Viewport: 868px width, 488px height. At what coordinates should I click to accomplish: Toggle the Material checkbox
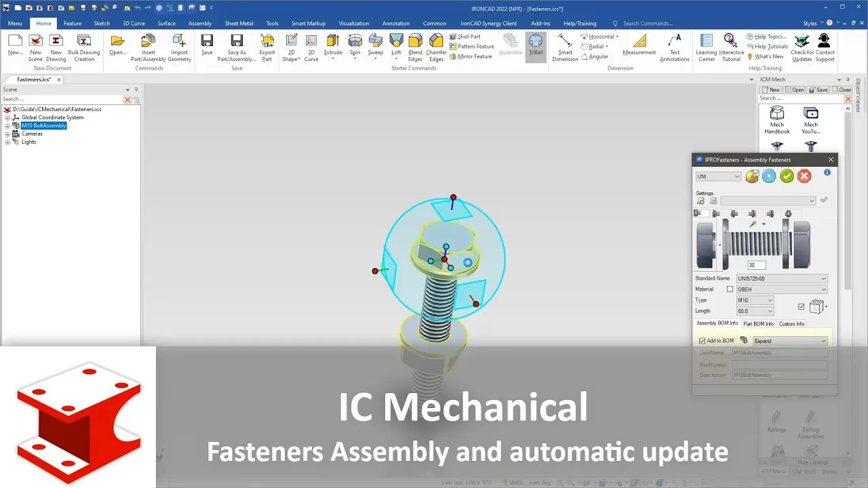[x=730, y=289]
